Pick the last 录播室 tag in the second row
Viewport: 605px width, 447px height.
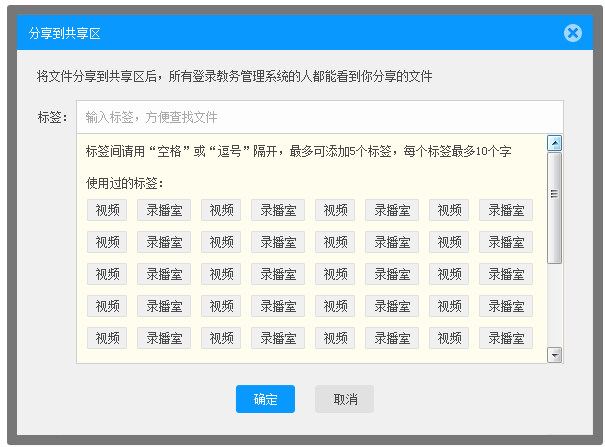[506, 242]
